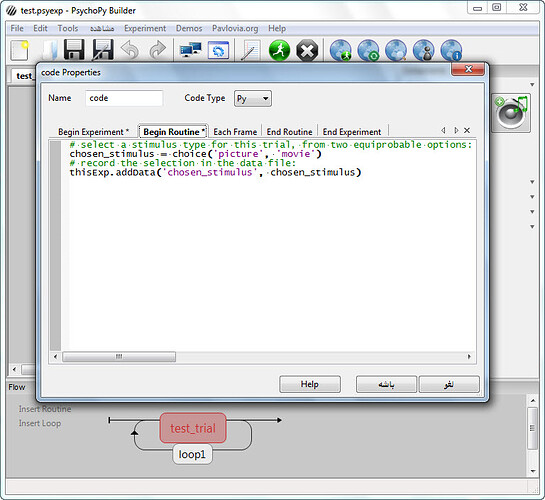Click the Pavlovia user login globe icon

pyautogui.click(x=424, y=51)
